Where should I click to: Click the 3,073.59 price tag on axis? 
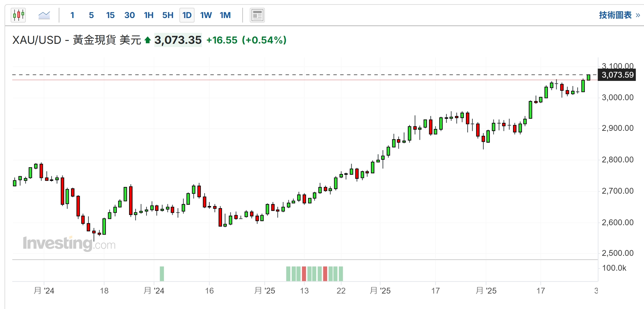617,75
